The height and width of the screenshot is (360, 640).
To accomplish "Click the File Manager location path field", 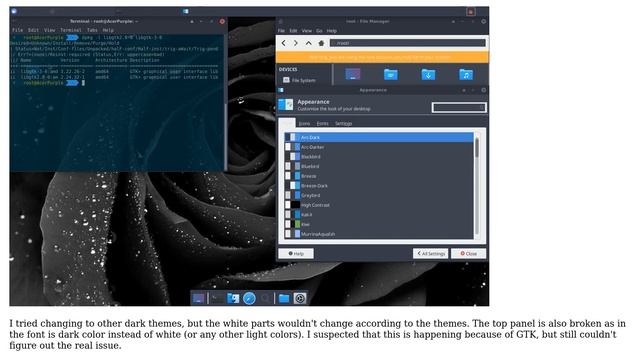I will 408,43.
